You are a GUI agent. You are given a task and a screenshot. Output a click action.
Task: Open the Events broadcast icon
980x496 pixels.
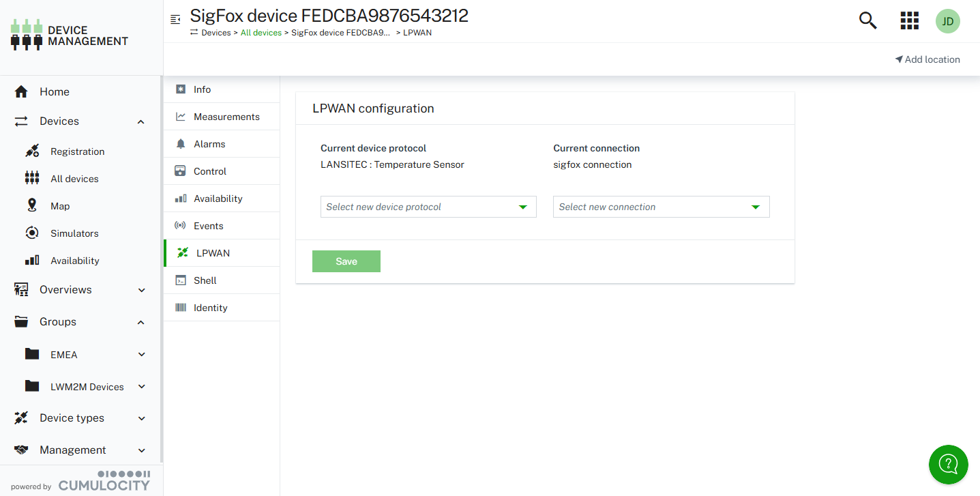181,225
